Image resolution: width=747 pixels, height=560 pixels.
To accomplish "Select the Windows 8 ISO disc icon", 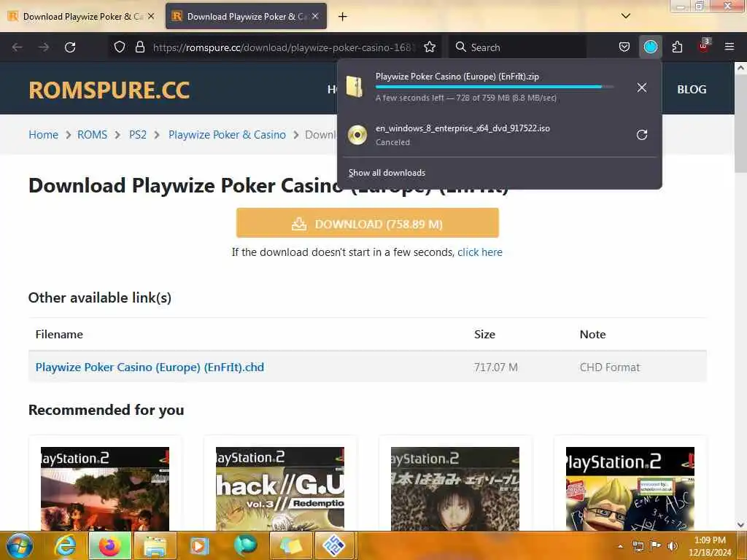I will [x=357, y=135].
